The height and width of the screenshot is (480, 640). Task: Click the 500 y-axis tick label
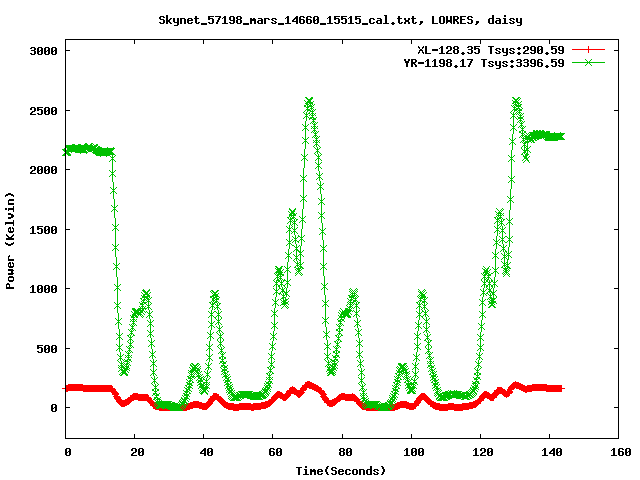click(47, 349)
